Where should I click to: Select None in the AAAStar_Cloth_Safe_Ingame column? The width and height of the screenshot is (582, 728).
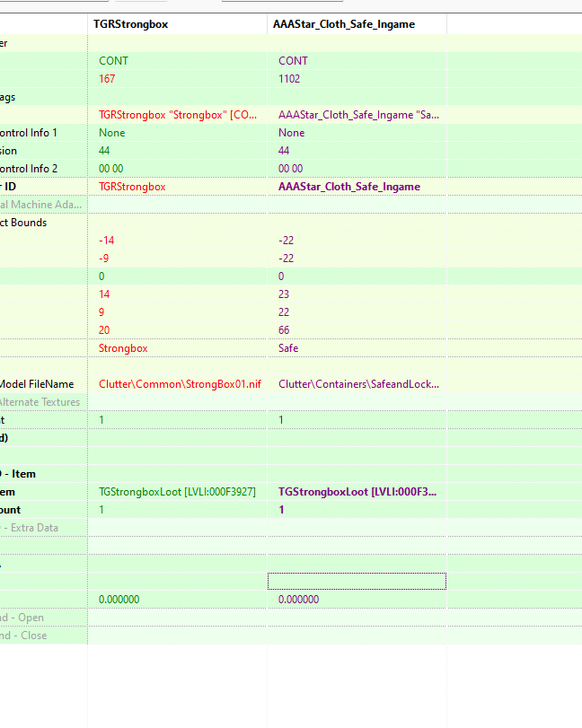pyautogui.click(x=292, y=133)
